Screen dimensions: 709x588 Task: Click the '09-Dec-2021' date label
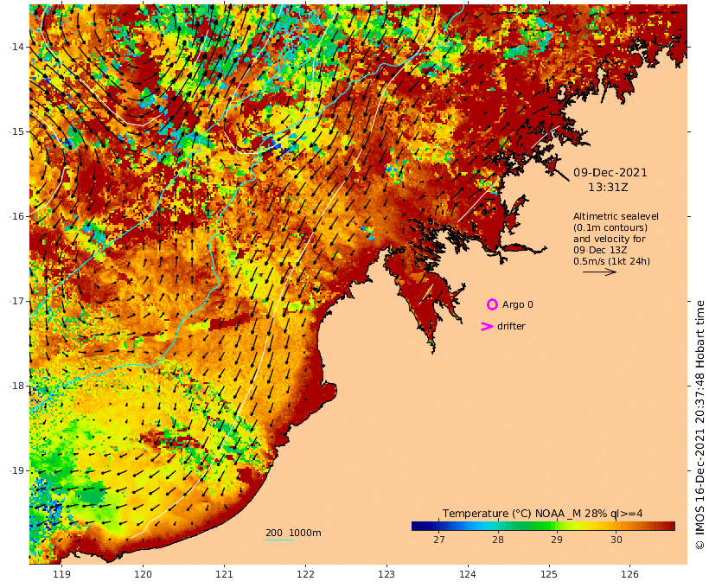pos(610,173)
